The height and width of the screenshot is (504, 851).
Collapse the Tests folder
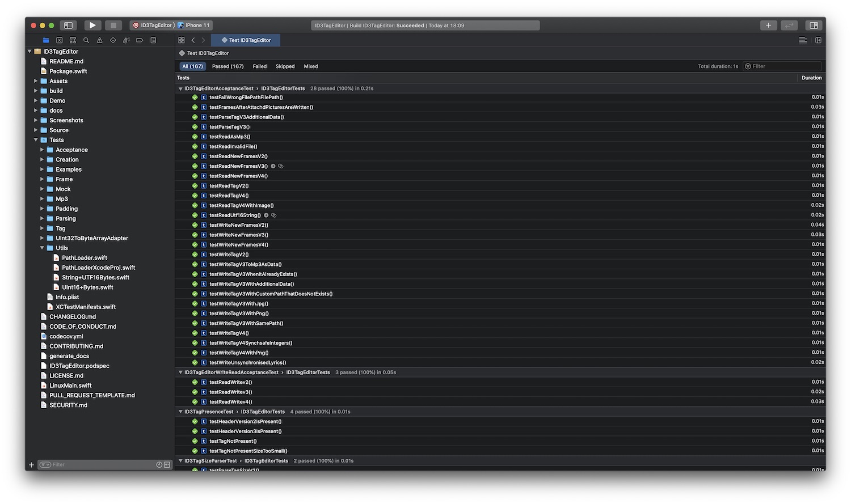[x=36, y=140]
